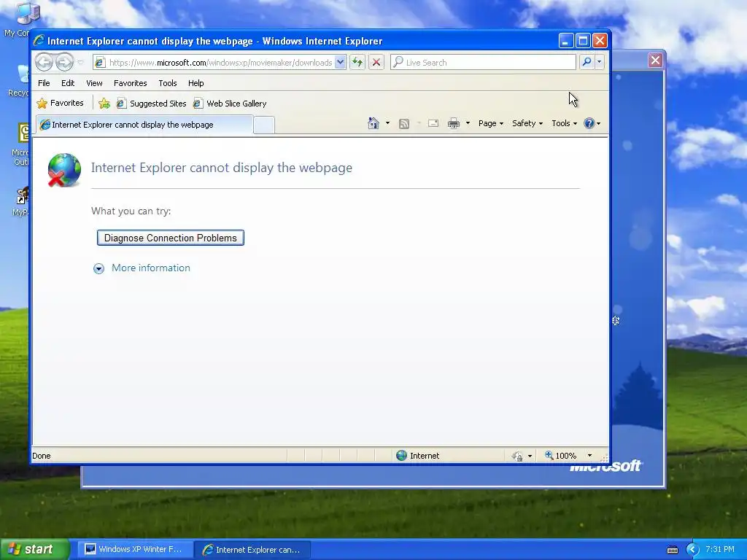The height and width of the screenshot is (560, 747).
Task: Open the Safety command bar menu
Action: click(527, 123)
